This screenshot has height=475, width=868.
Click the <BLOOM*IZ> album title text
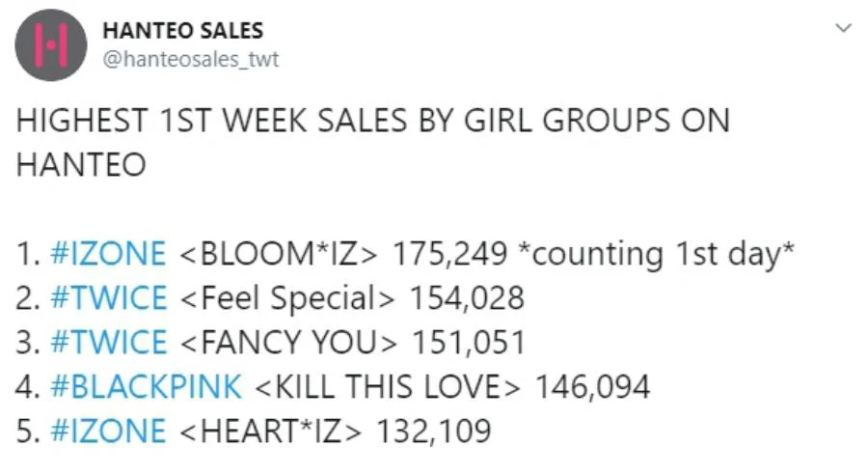click(279, 253)
